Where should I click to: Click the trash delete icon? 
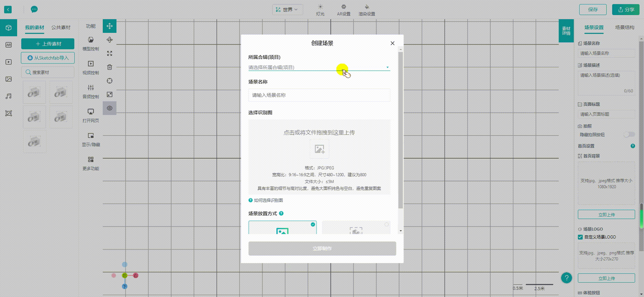click(109, 67)
